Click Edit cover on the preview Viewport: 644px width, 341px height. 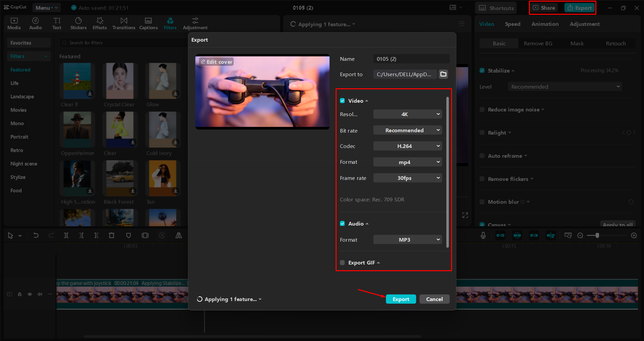point(216,61)
